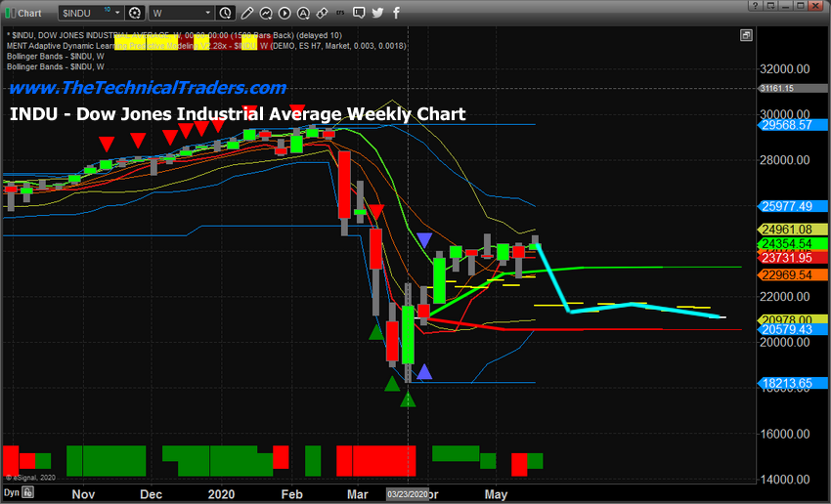Click the 23731.95 red price label
The height and width of the screenshot is (504, 831).
792,258
